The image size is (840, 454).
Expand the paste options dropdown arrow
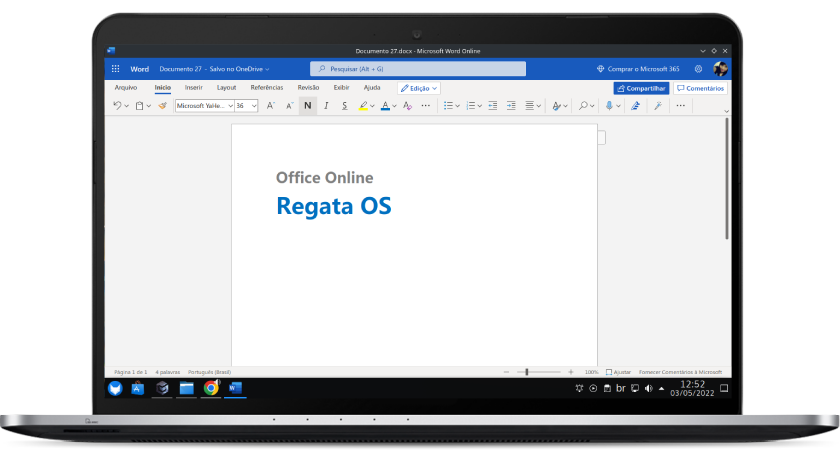[148, 106]
